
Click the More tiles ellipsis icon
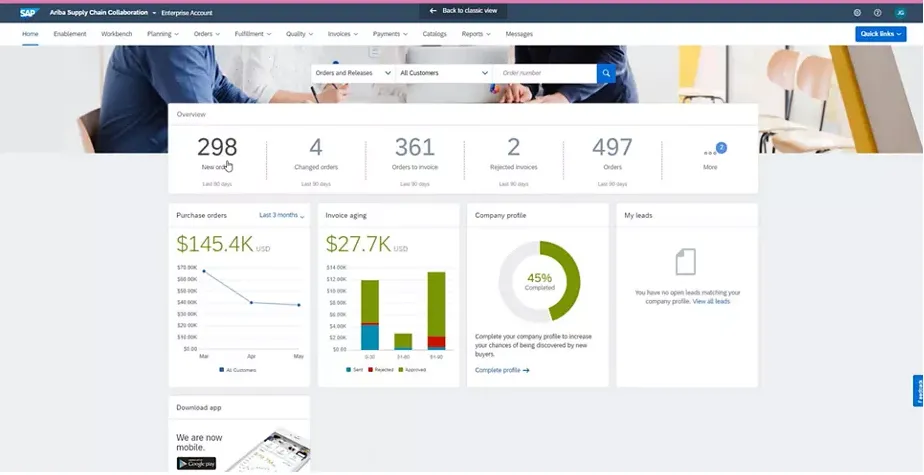pyautogui.click(x=710, y=152)
